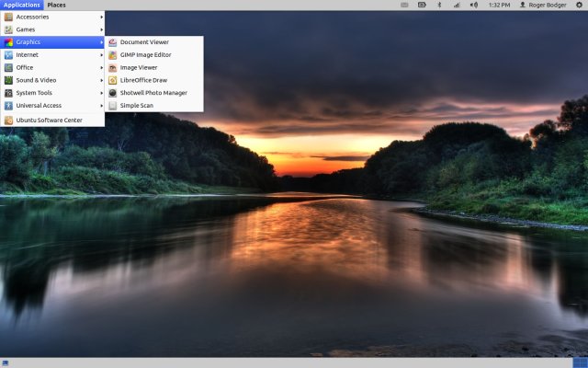Open the system gear menu

(x=579, y=5)
